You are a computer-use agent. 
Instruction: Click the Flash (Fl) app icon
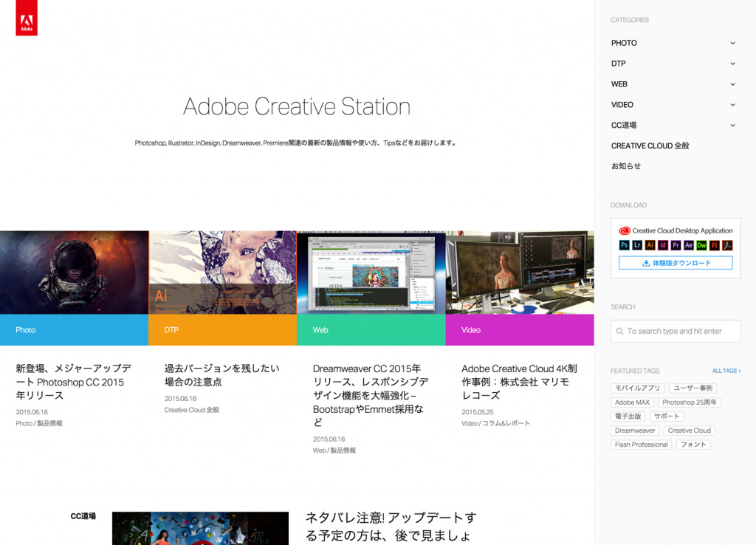[x=714, y=245]
